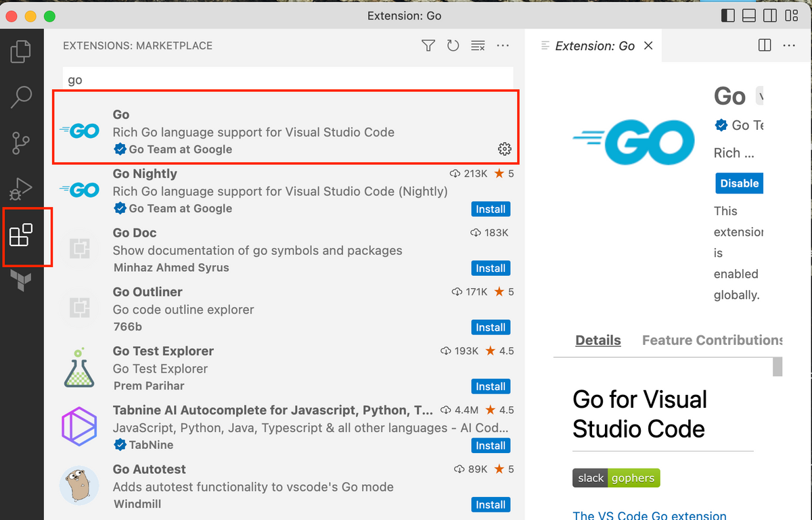Open the customize layout button
This screenshot has height=520, width=812.
click(x=790, y=15)
